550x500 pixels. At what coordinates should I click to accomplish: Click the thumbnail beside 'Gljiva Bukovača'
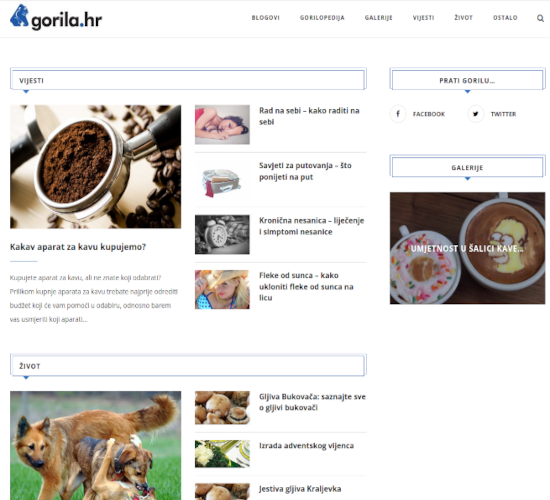[x=222, y=408]
